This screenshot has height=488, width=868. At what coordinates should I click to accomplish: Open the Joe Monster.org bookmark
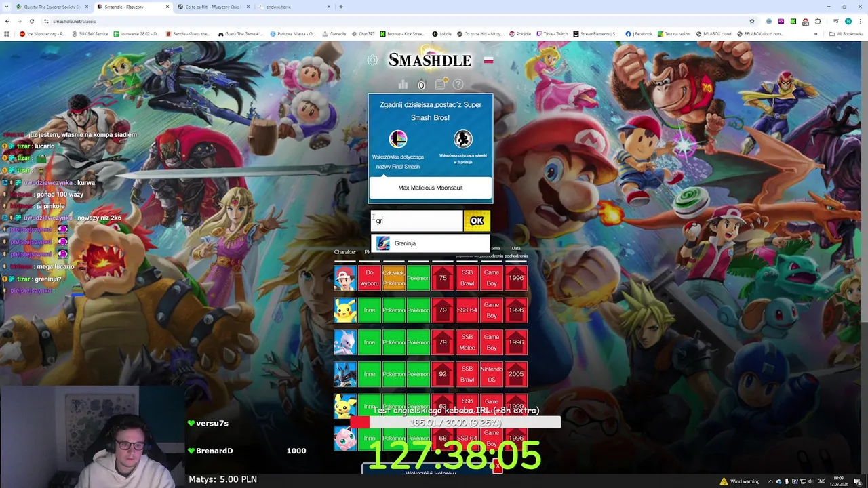coord(42,34)
